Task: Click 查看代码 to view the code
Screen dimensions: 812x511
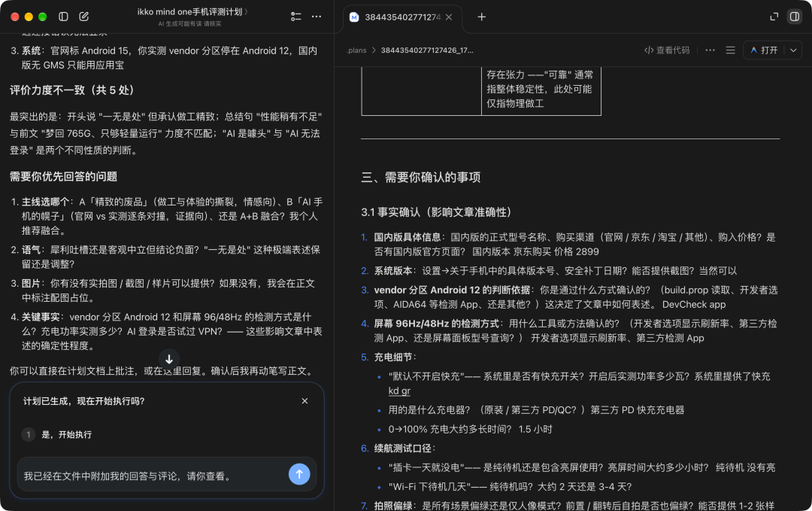Action: pos(667,50)
